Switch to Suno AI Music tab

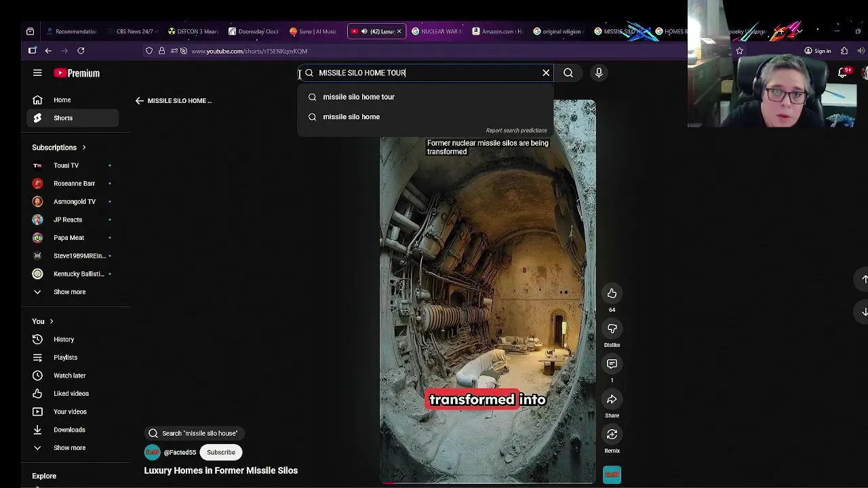tap(313, 31)
